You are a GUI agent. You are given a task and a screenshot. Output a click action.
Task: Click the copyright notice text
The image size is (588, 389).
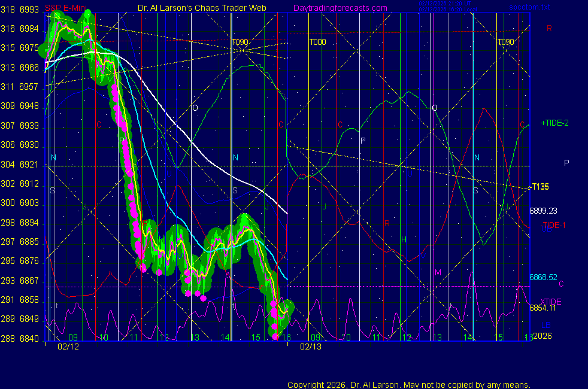[x=408, y=384]
